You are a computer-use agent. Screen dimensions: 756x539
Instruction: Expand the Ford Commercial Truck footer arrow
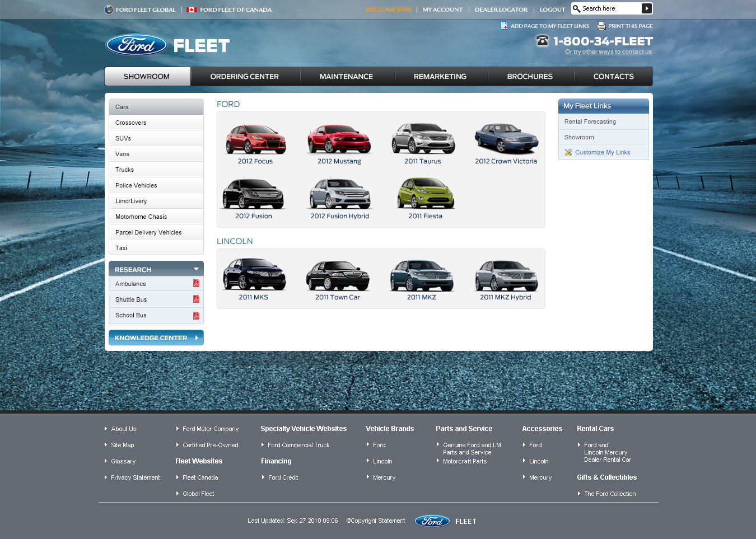263,445
